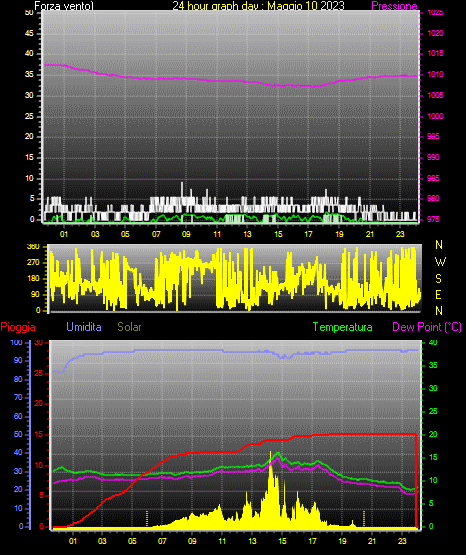The image size is (466, 555).
Task: Click the pressure line minimum near hour 17
Action: coord(313,86)
